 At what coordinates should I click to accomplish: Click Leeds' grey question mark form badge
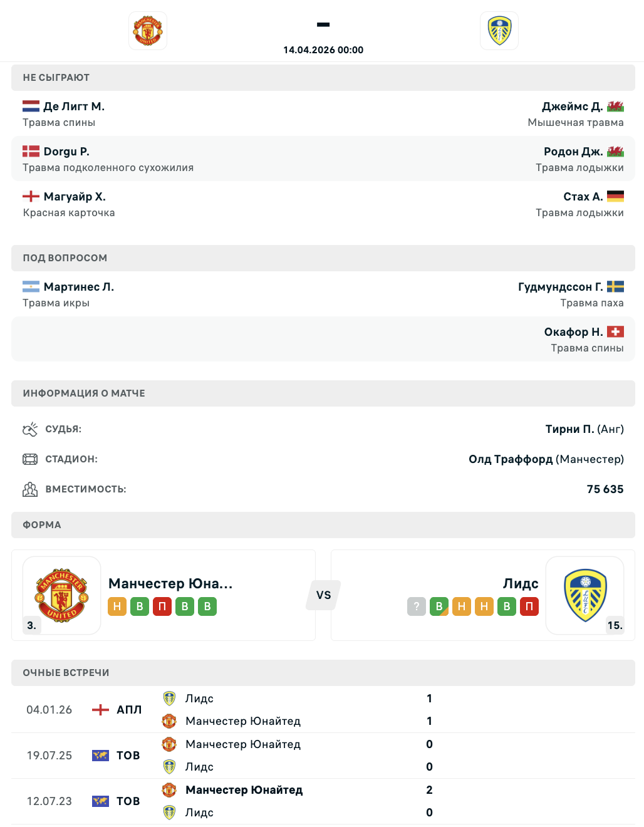pyautogui.click(x=417, y=606)
